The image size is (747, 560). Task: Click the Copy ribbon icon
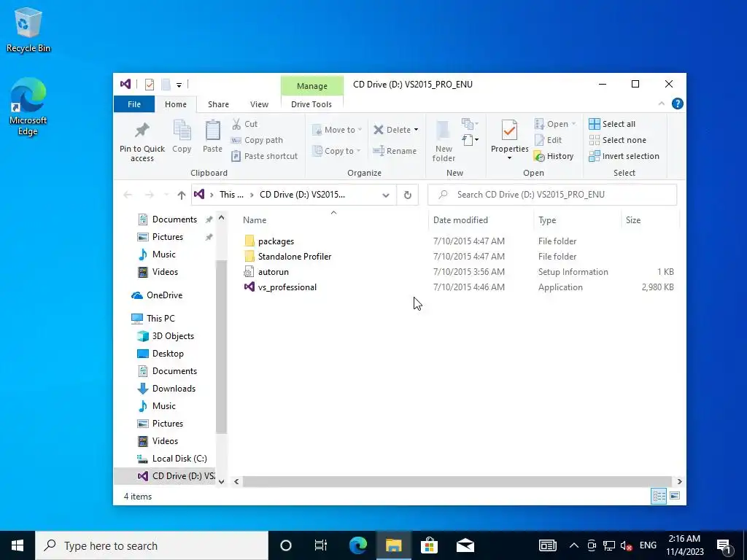(x=182, y=130)
